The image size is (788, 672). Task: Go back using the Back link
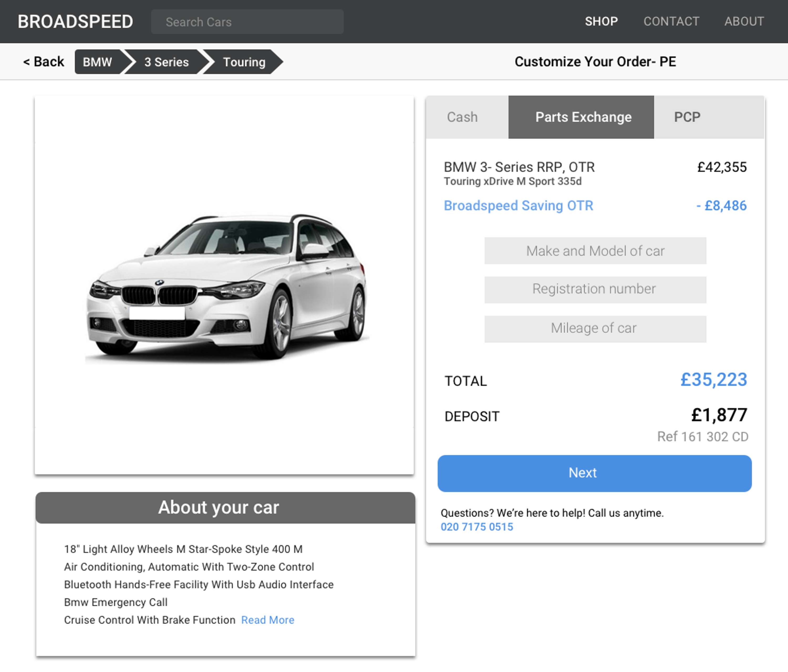coord(43,62)
